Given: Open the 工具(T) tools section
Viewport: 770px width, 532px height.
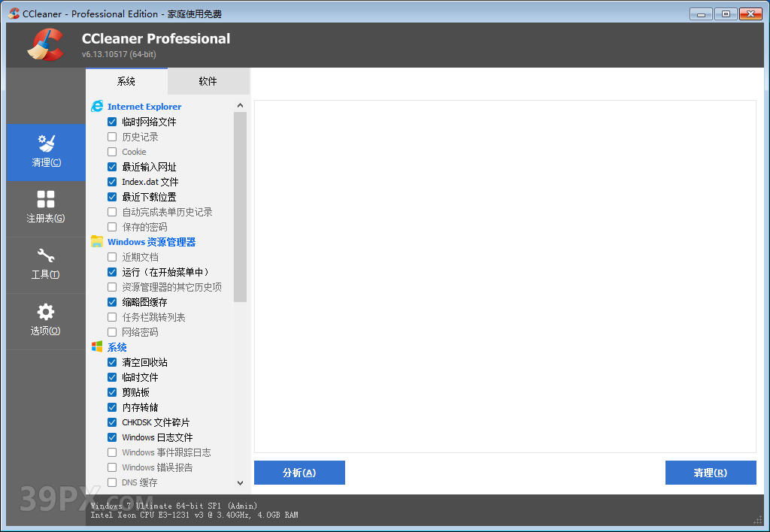Looking at the screenshot, I should (x=46, y=265).
